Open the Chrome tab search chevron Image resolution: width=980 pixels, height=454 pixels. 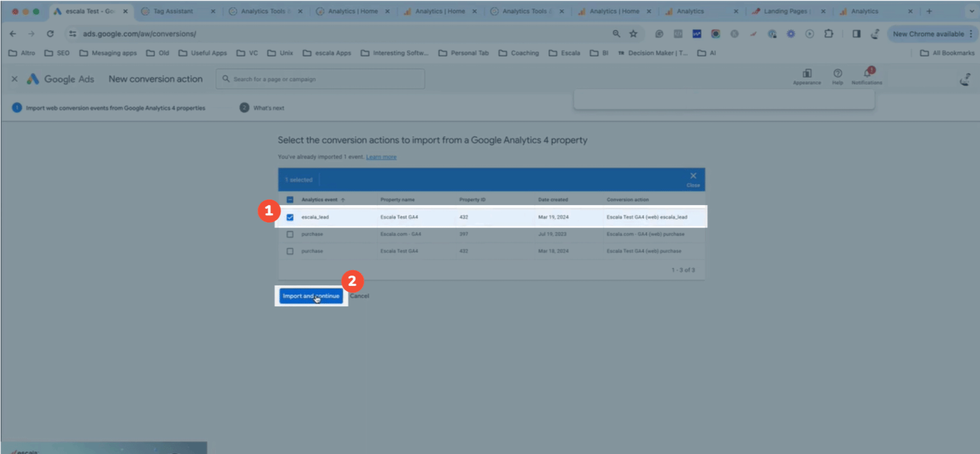971,11
